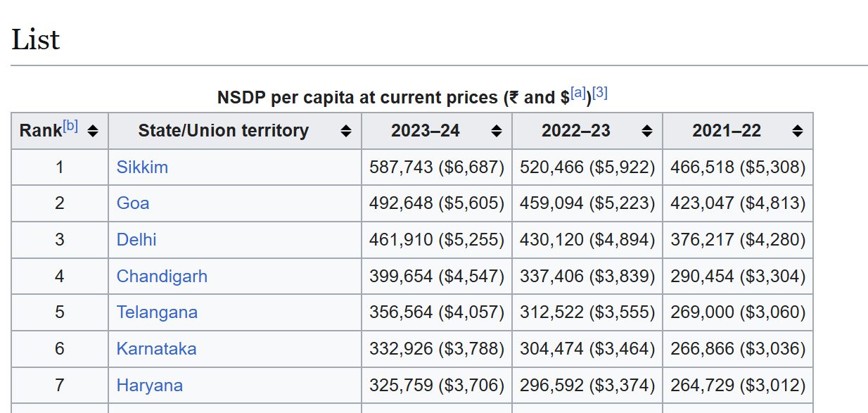Click the State/Union territory header text
The image size is (868, 413).
(x=223, y=131)
